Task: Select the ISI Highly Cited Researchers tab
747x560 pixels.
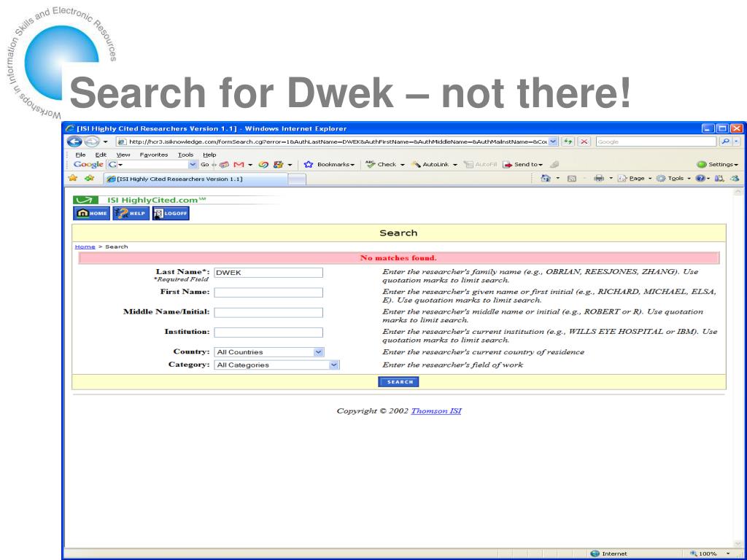Action: pos(196,179)
